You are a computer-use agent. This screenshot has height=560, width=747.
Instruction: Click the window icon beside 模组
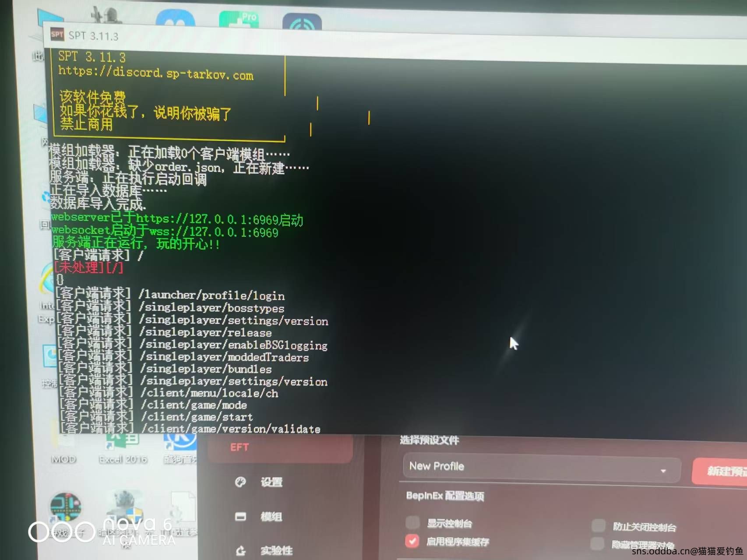click(x=240, y=517)
